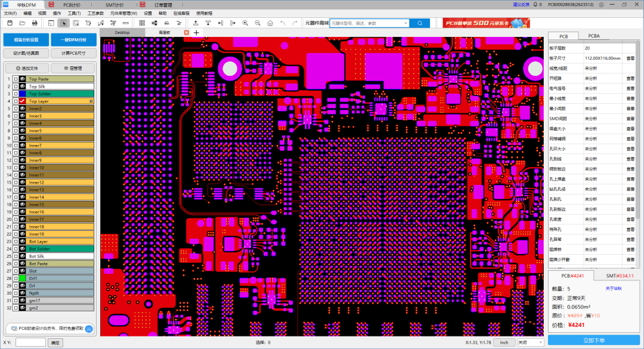Open the component search box dropdown arrow
The width and height of the screenshot is (644, 349).
pyautogui.click(x=406, y=23)
